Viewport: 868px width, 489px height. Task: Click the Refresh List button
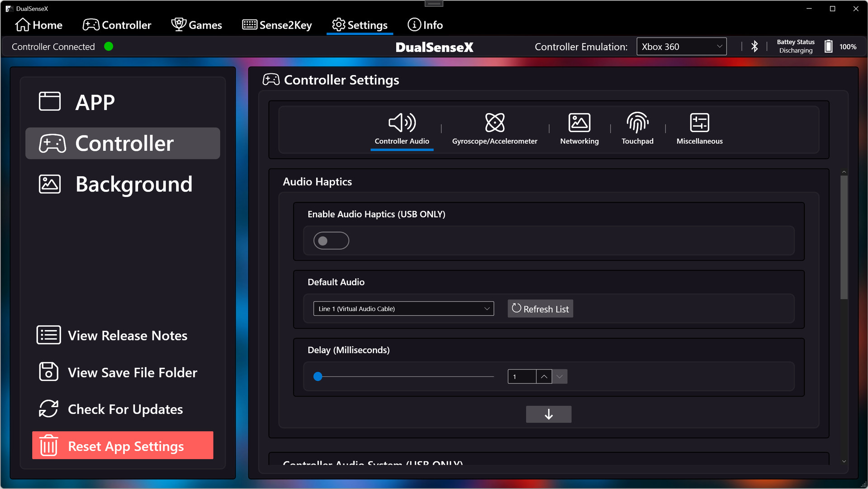540,309
